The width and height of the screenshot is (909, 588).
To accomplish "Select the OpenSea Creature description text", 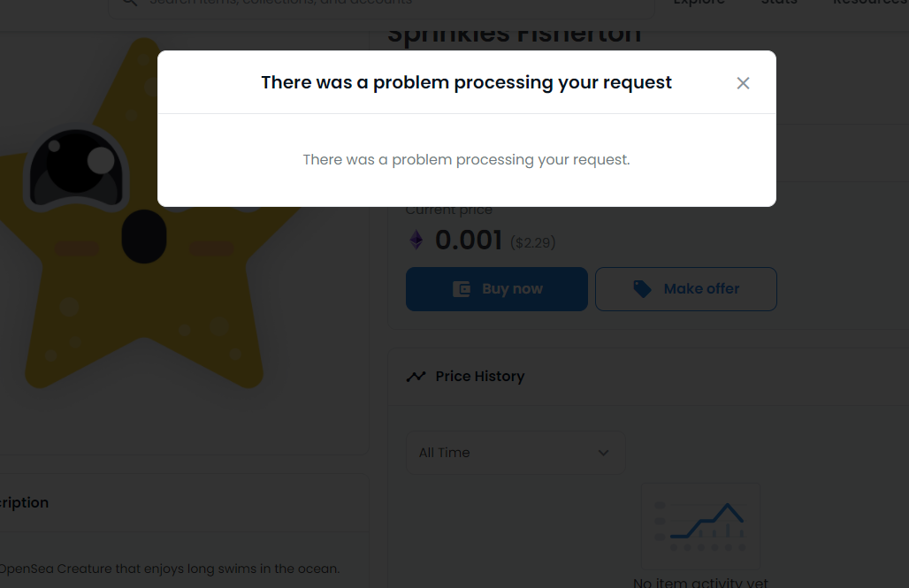I will [x=168, y=569].
